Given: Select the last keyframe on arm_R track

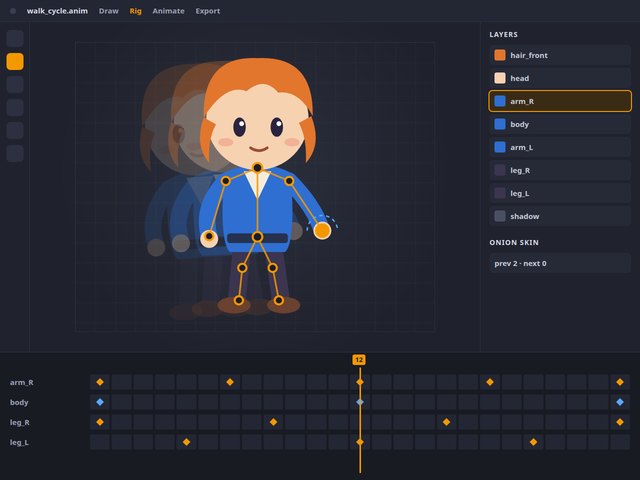Looking at the screenshot, I should point(620,382).
